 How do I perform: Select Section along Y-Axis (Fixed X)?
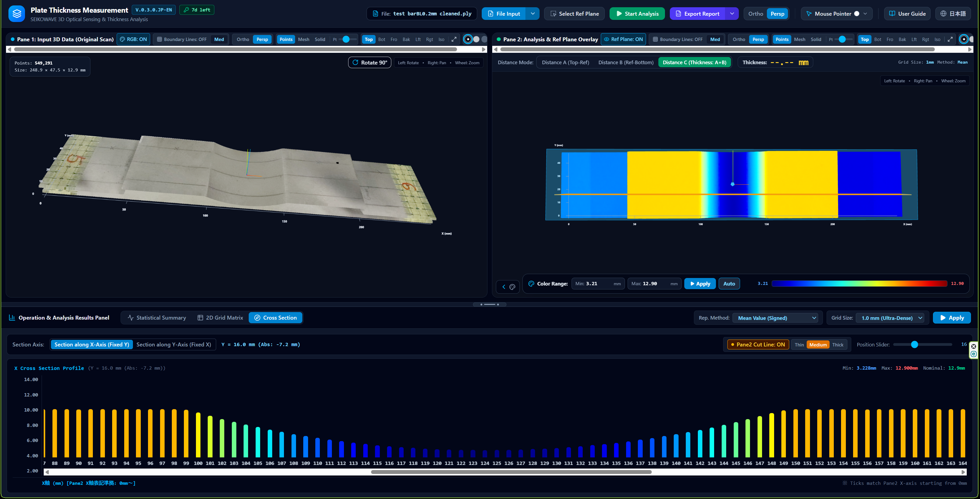click(x=173, y=344)
